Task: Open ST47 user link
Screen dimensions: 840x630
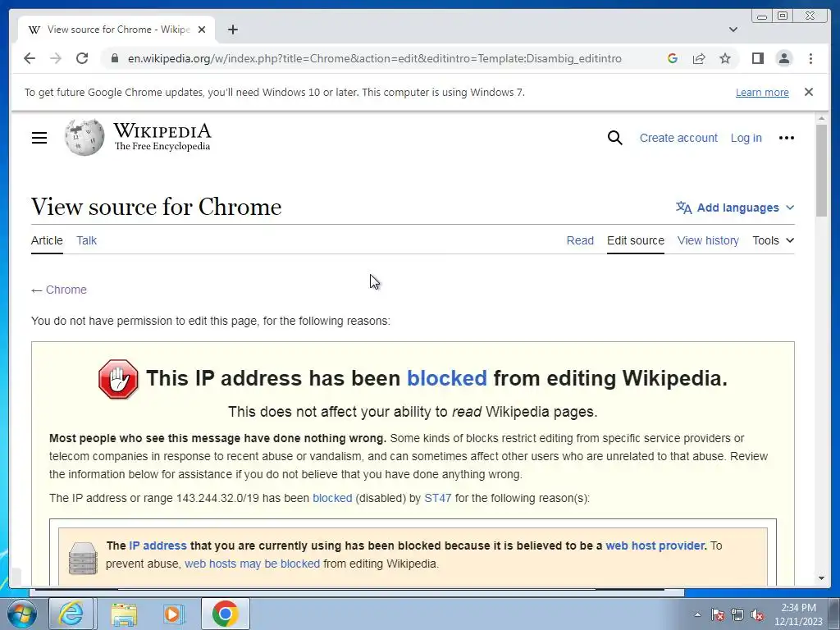Action: [438, 498]
